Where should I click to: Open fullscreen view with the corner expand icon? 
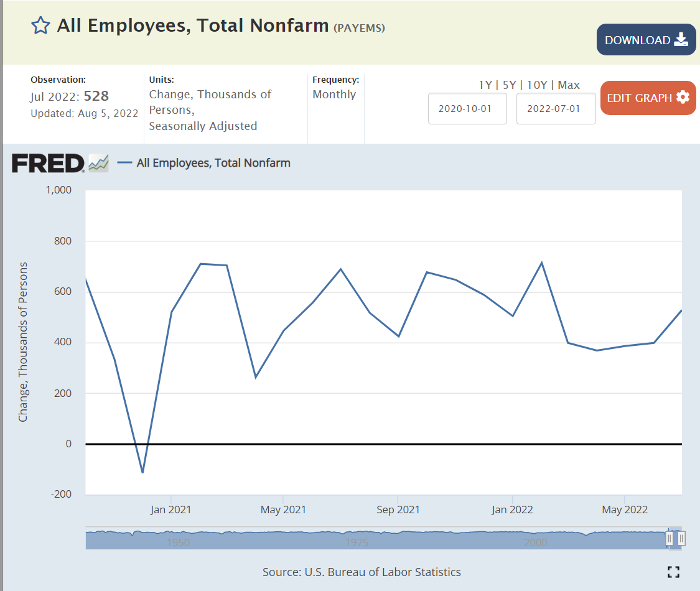[673, 572]
